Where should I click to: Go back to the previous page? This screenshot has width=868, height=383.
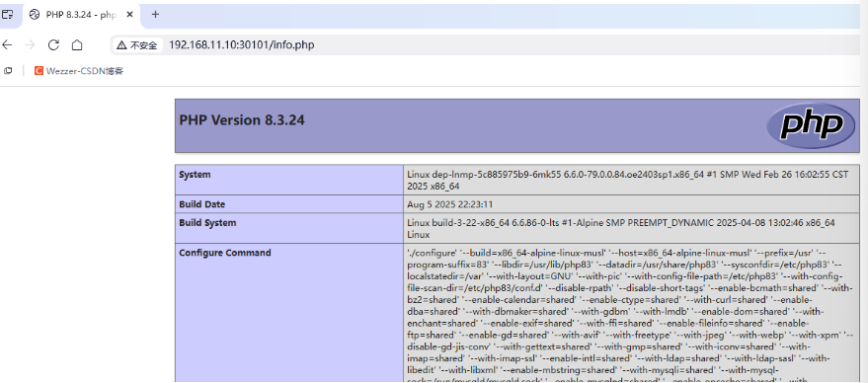pos(7,44)
